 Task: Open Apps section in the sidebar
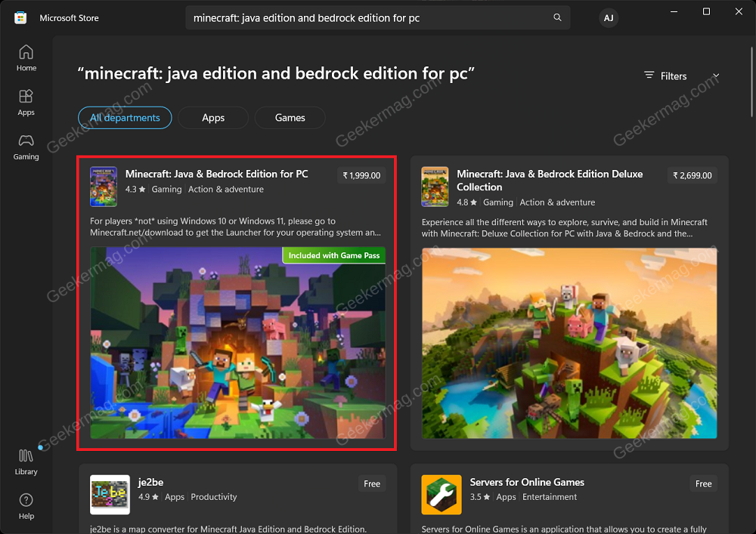(26, 103)
